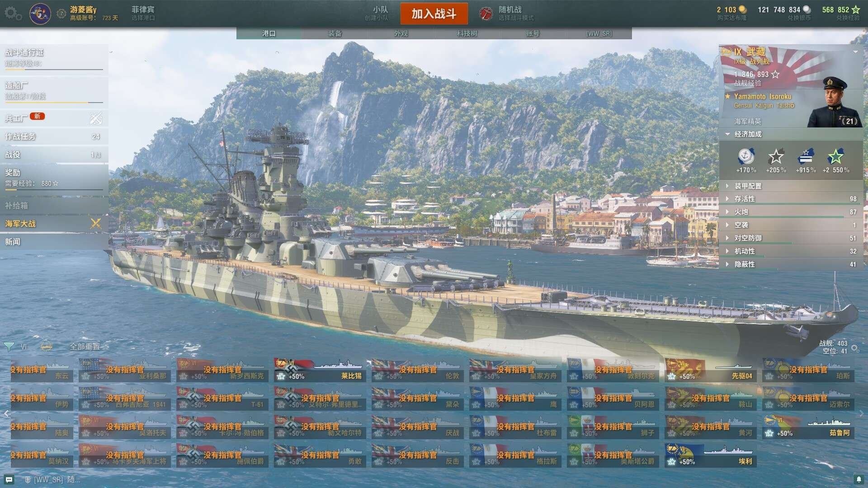
Task: Open the battle type selector icon
Action: point(486,14)
